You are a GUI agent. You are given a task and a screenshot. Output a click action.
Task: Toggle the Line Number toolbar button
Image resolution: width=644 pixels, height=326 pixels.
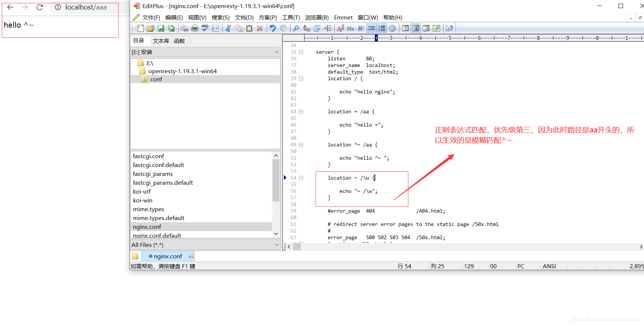382,28
